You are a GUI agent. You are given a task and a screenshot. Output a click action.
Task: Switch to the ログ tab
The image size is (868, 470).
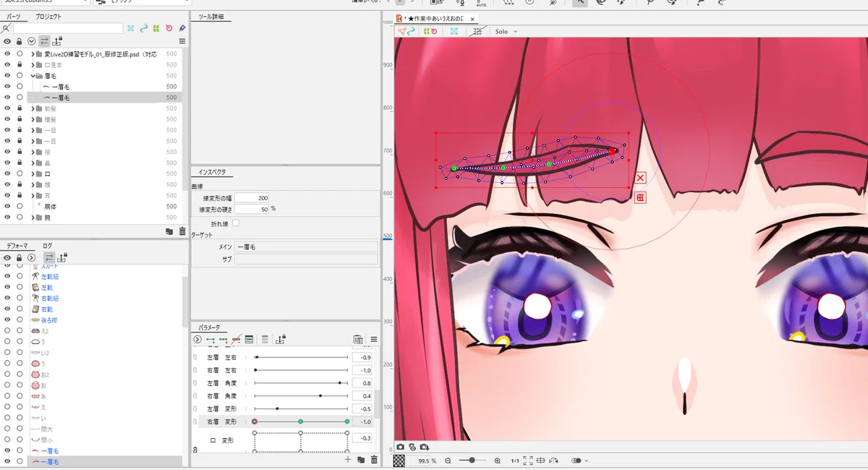47,246
